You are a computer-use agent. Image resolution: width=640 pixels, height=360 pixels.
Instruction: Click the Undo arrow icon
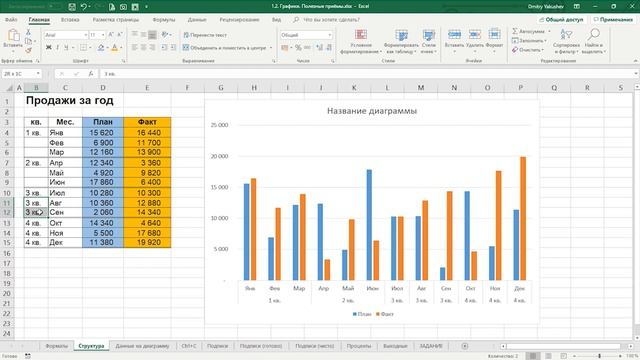84,7
